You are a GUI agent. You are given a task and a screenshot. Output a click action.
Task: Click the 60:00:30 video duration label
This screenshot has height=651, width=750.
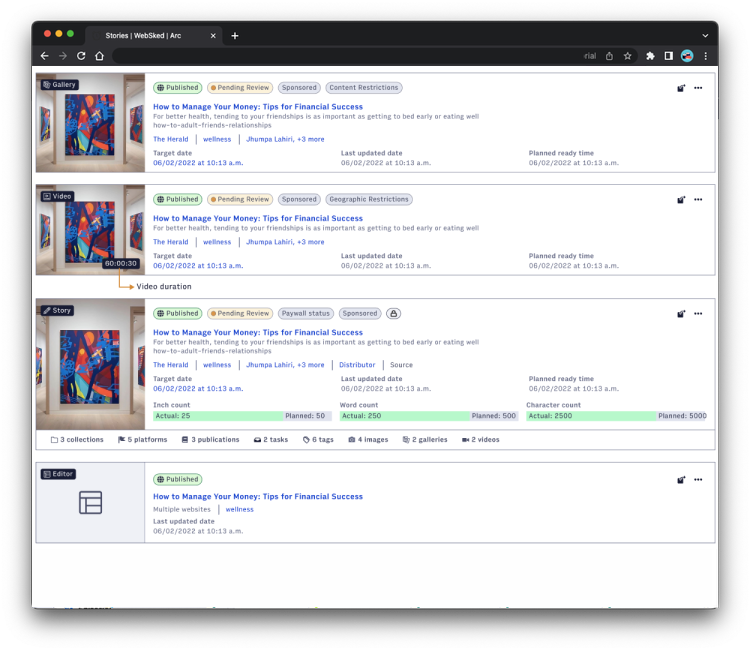coord(121,264)
